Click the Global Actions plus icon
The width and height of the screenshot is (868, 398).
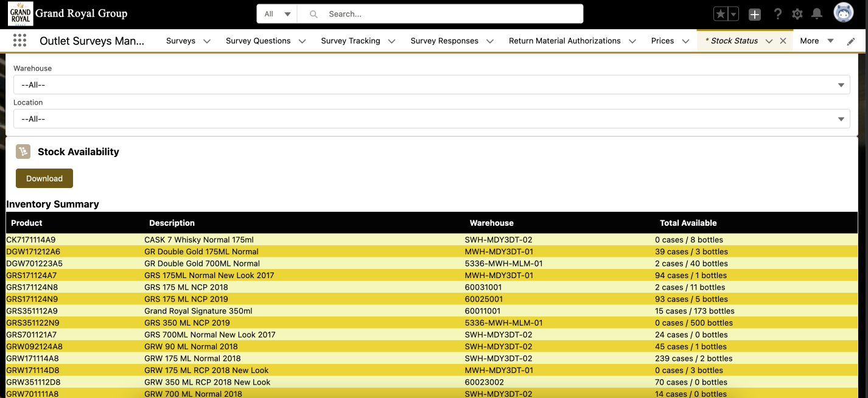[755, 14]
